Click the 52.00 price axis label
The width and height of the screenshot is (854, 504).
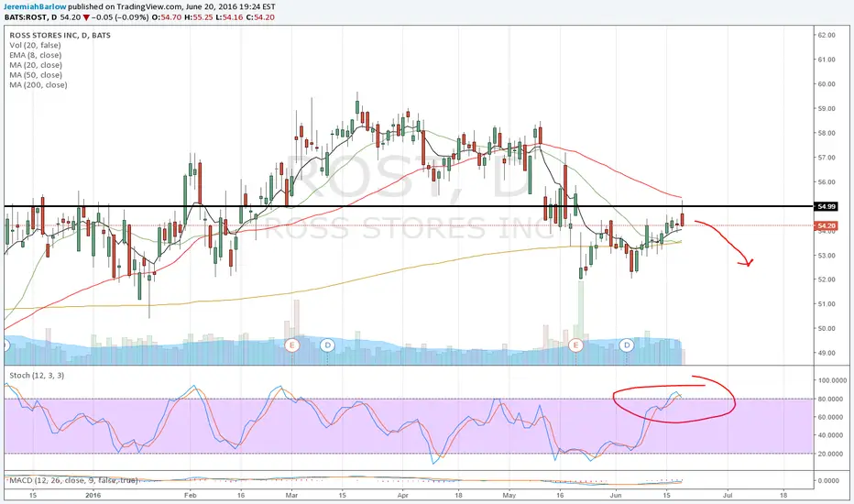coord(827,279)
